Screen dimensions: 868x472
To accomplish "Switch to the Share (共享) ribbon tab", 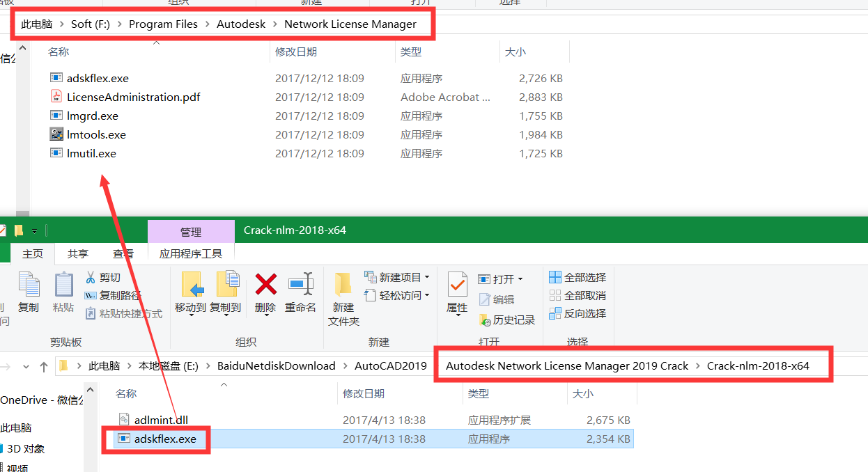I will coord(78,253).
